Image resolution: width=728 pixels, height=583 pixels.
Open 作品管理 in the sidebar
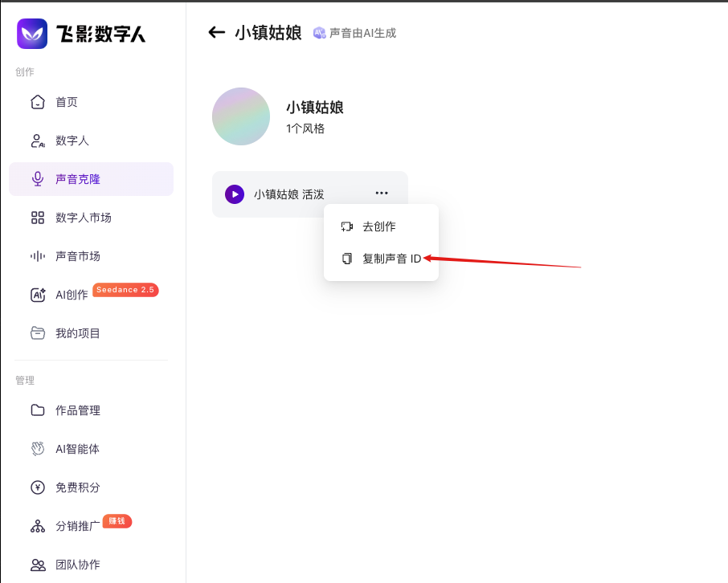tap(91, 410)
